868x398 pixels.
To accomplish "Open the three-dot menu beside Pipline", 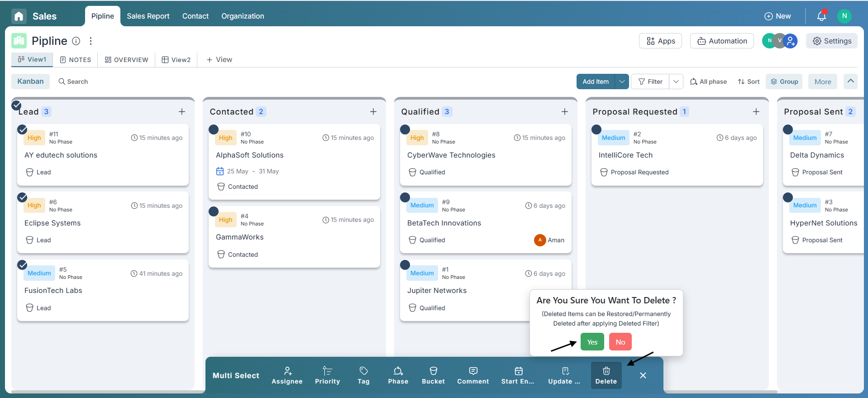I will [91, 41].
